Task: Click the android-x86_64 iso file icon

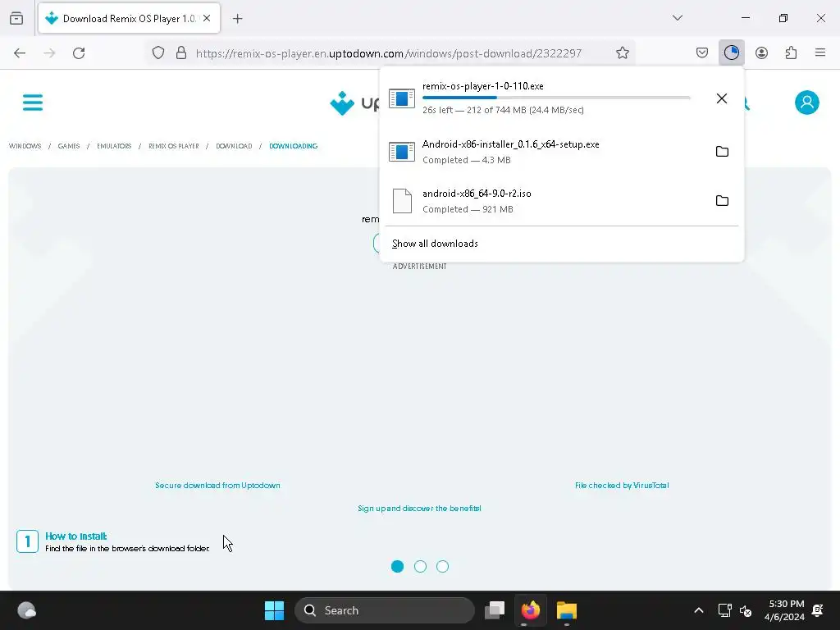Action: (x=402, y=201)
